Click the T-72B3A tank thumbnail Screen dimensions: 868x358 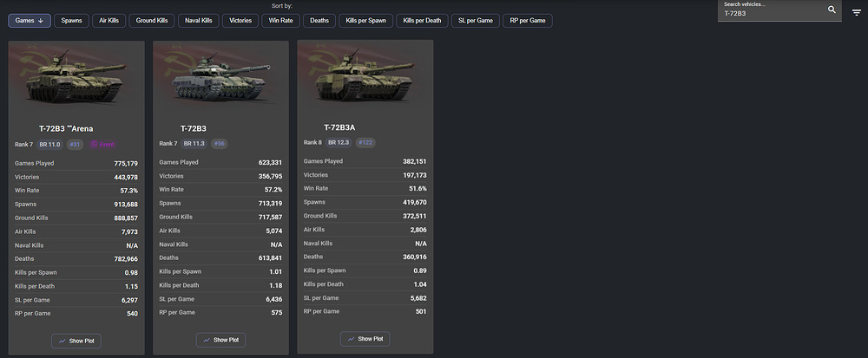coord(365,75)
